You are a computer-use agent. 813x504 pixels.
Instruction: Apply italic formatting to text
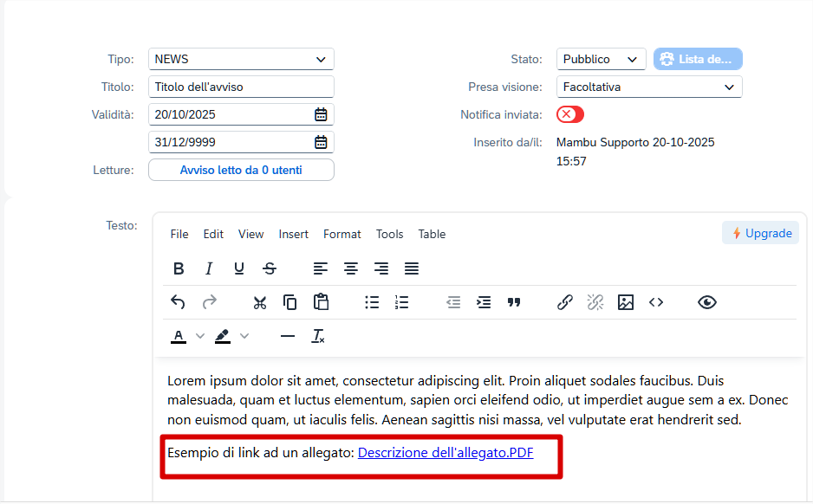(209, 268)
